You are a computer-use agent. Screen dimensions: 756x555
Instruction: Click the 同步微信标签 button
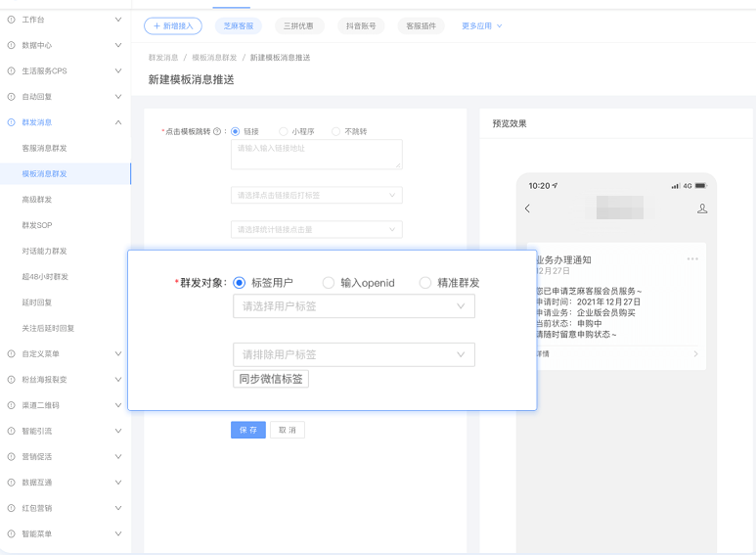(x=271, y=379)
